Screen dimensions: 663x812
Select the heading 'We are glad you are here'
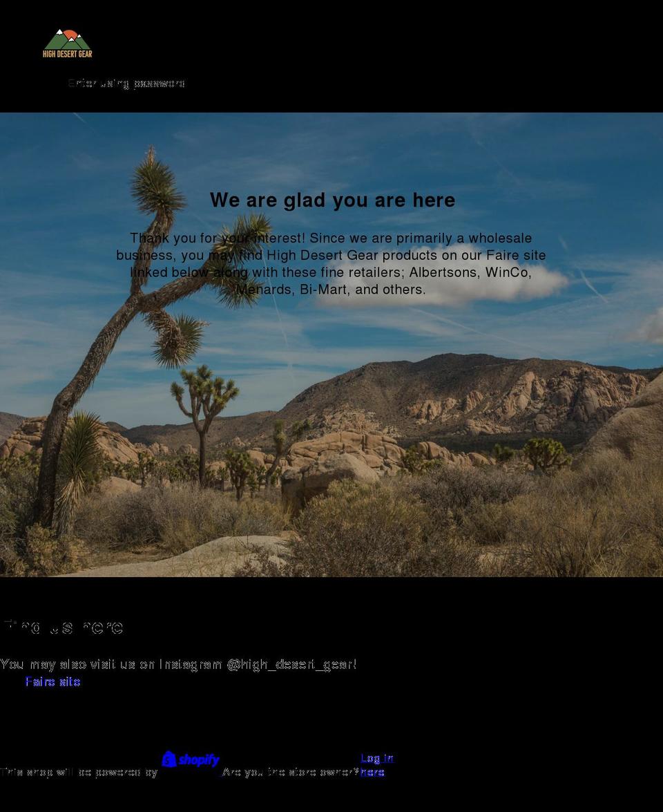[x=332, y=200]
